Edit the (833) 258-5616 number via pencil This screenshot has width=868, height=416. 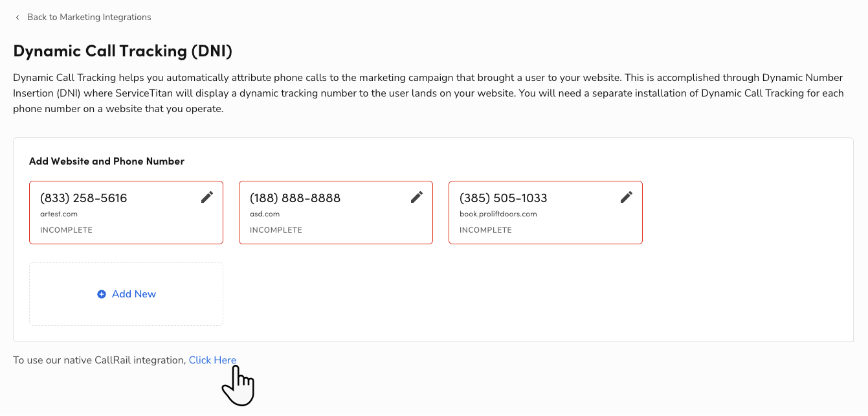(207, 197)
